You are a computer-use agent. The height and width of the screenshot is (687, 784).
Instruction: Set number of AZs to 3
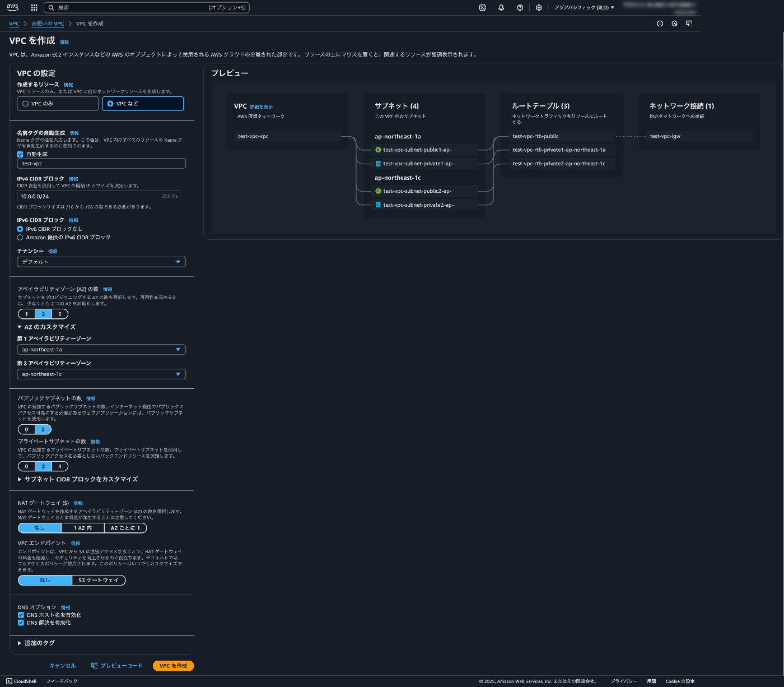(60, 314)
